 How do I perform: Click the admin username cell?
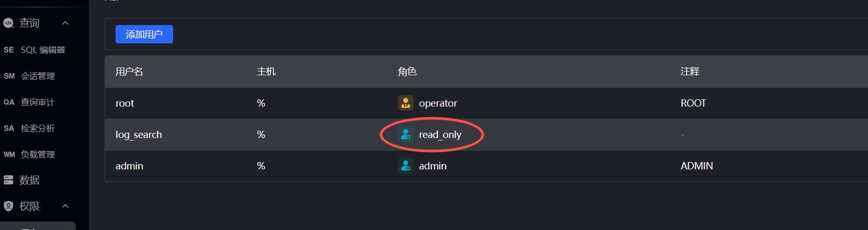pyautogui.click(x=129, y=166)
